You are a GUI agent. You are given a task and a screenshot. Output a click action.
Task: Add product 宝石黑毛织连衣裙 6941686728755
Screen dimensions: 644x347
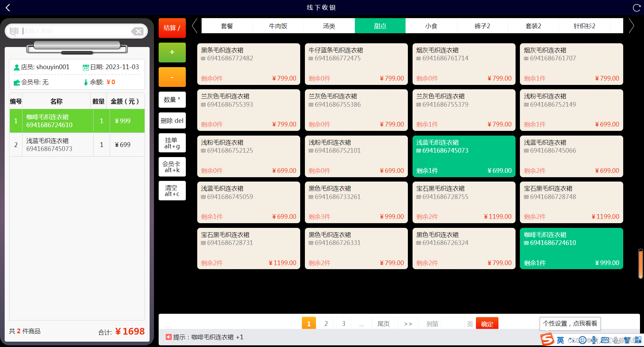click(464, 202)
